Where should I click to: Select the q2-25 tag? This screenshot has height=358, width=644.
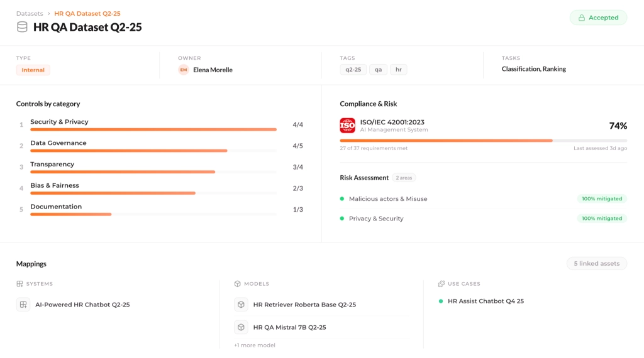353,70
